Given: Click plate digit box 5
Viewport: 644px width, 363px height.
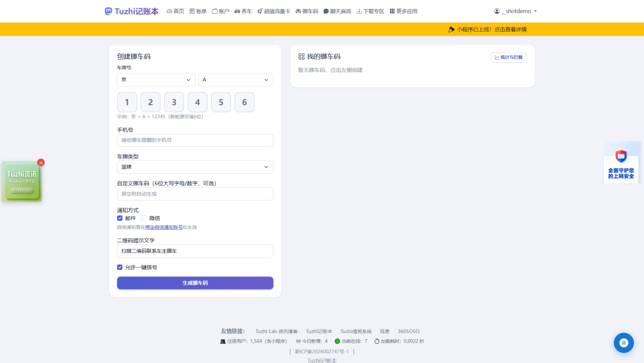Looking at the screenshot, I should [x=221, y=102].
